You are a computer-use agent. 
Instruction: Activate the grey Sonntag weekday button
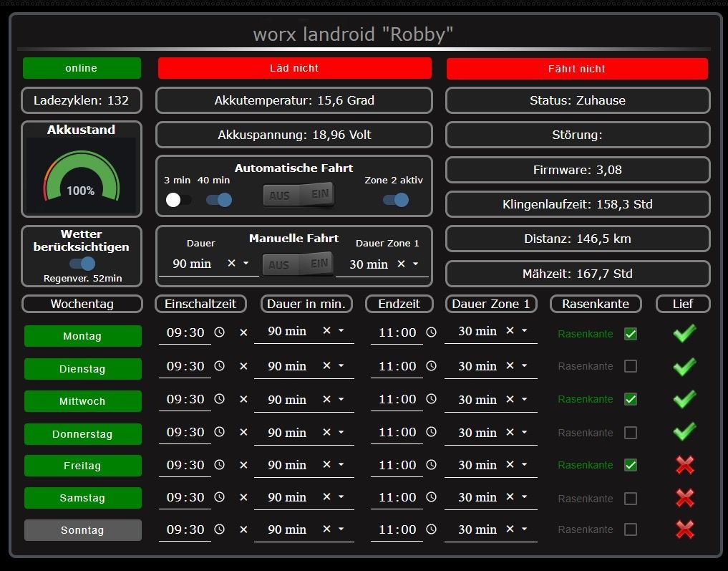pos(82,530)
